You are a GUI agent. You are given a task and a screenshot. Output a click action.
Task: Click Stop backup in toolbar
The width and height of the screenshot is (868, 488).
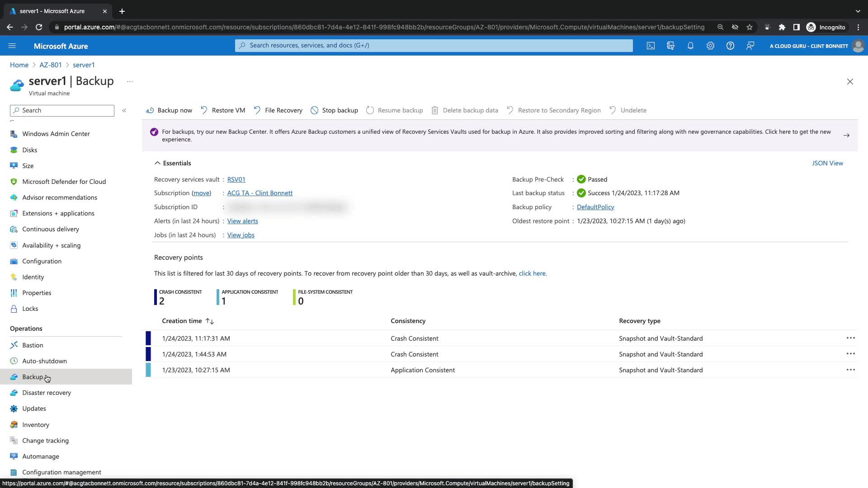[x=334, y=110]
